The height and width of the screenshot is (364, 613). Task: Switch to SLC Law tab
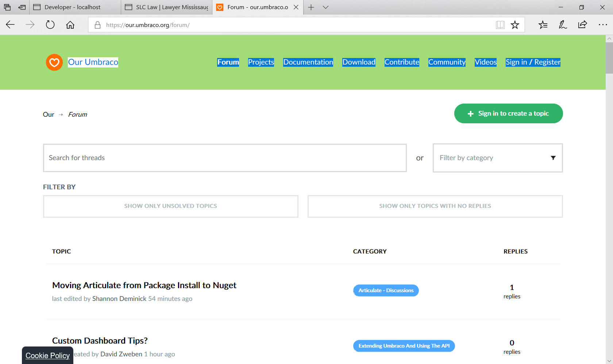[167, 7]
